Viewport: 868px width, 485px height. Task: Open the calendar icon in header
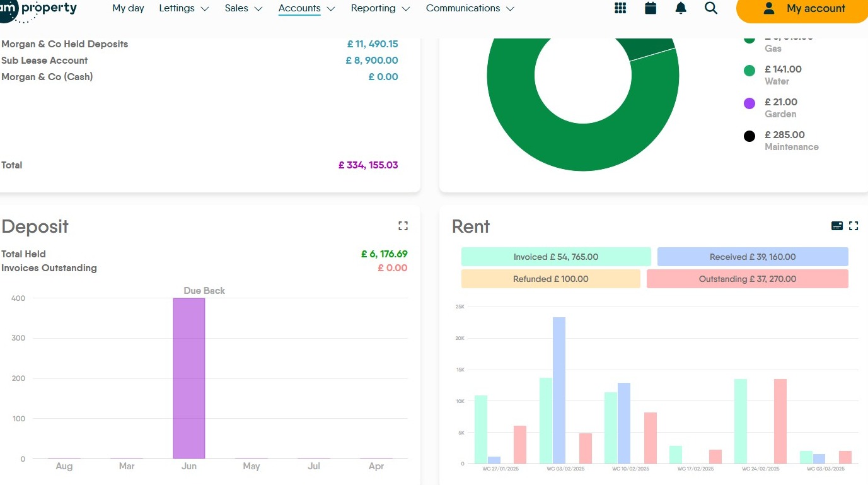651,8
